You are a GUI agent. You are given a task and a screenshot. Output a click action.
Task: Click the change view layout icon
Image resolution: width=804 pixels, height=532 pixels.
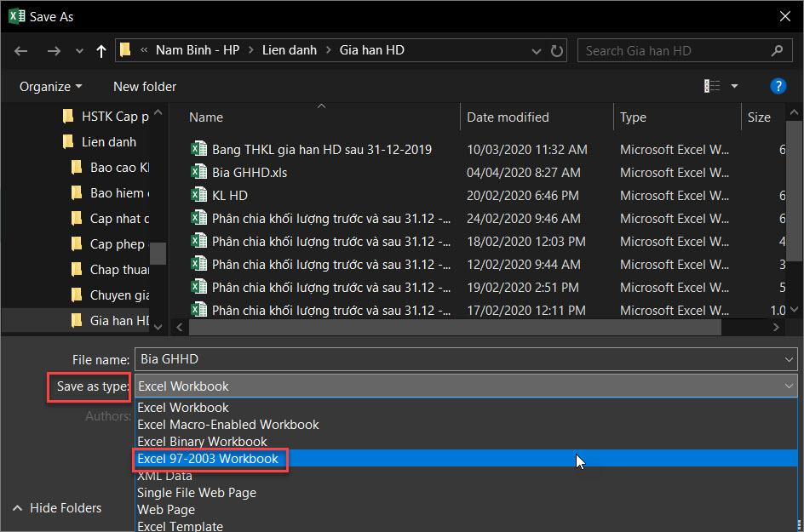pos(712,86)
